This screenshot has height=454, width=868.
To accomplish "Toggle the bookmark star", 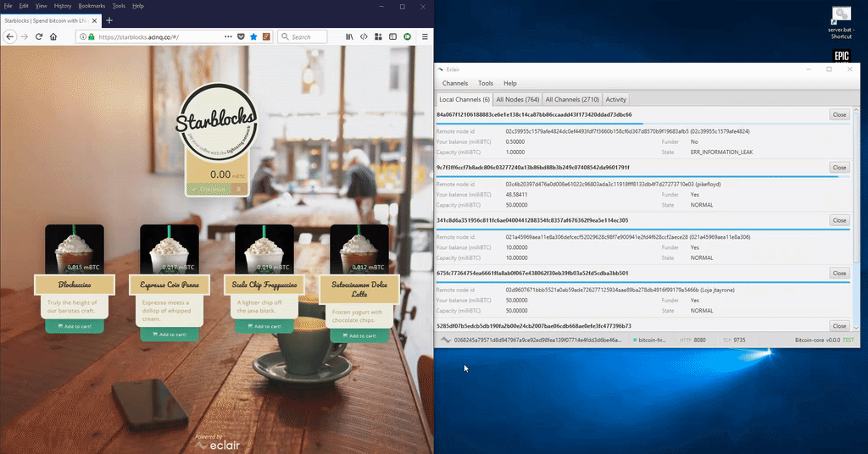I will (253, 36).
